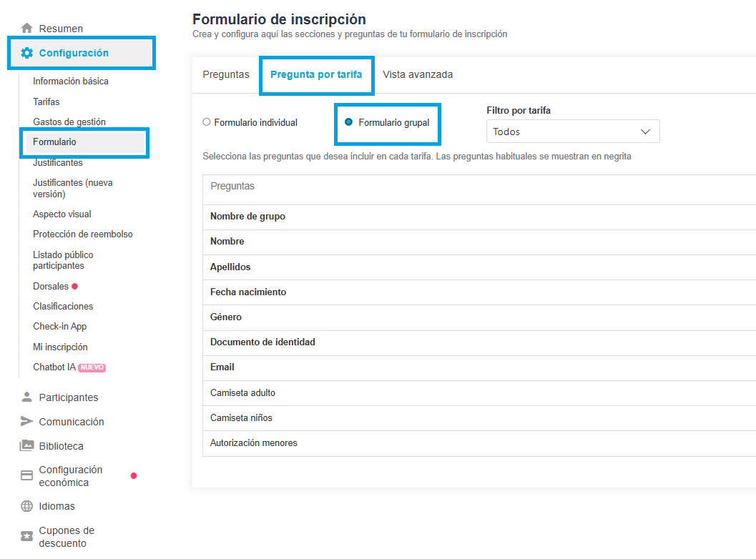The image size is (756, 559).
Task: Click the Configuración económica card icon
Action: pyautogui.click(x=27, y=476)
